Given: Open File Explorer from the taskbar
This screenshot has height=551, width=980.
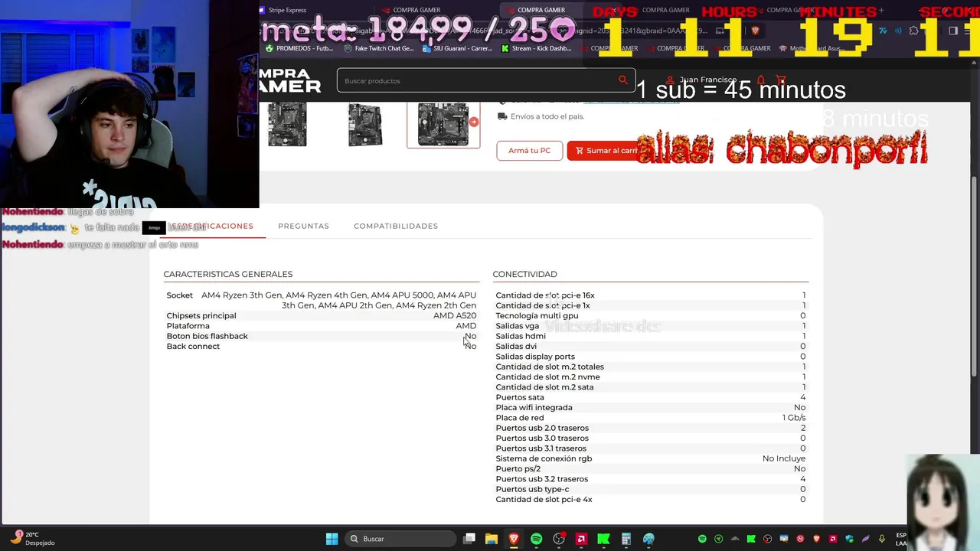Looking at the screenshot, I should (x=492, y=539).
